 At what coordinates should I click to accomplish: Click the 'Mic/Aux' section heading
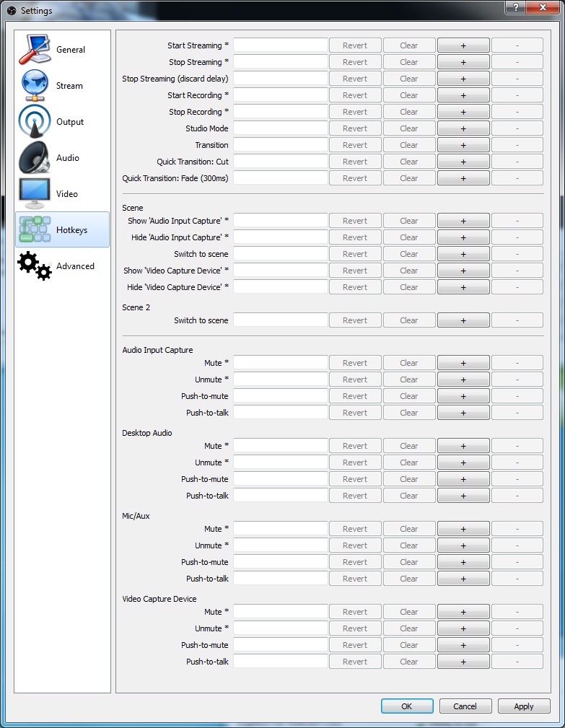(136, 516)
